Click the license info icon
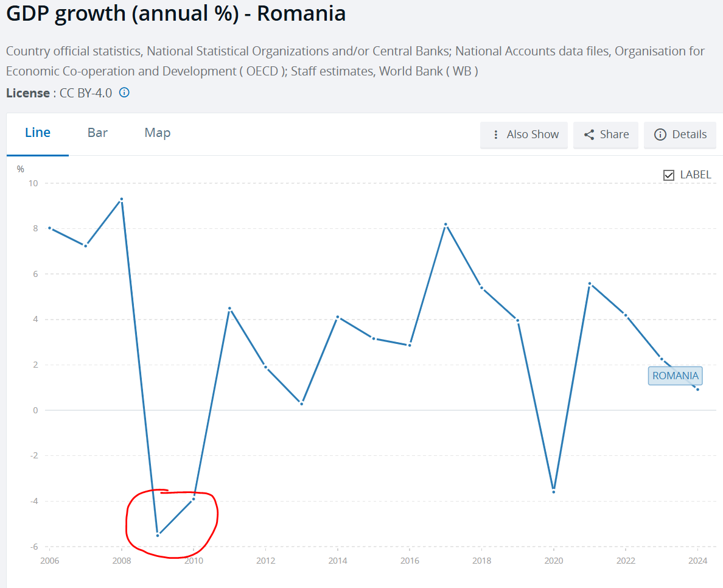This screenshot has height=588, width=723. pos(124,93)
